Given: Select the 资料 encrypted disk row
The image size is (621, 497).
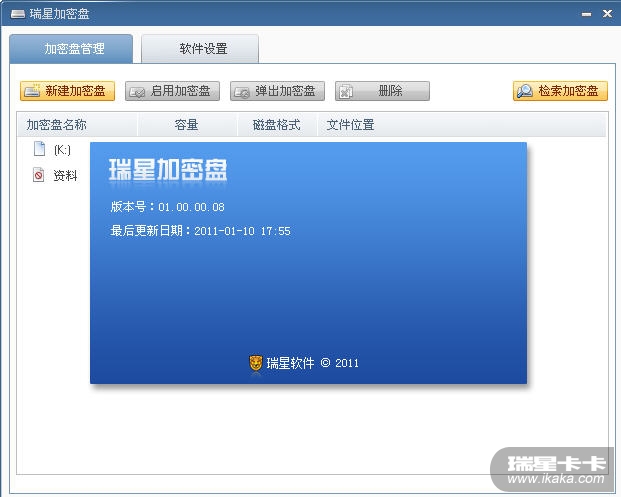Looking at the screenshot, I should (54, 175).
